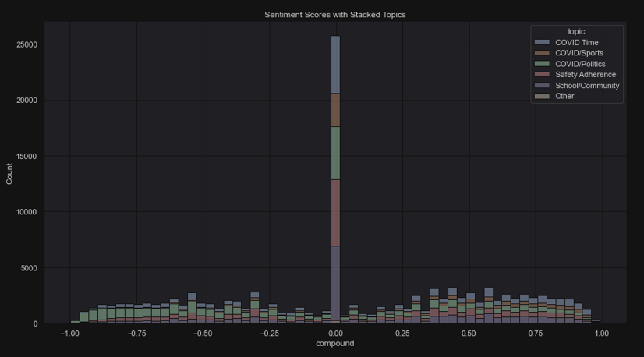Click the 0.75 x-axis tick label

[x=535, y=333]
